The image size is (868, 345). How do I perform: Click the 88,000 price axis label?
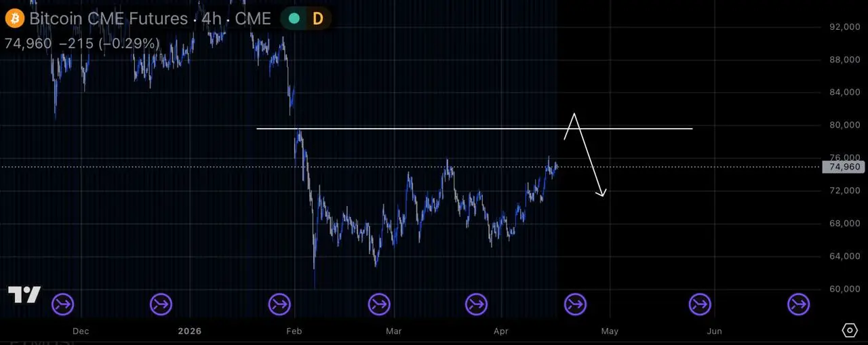[844, 60]
